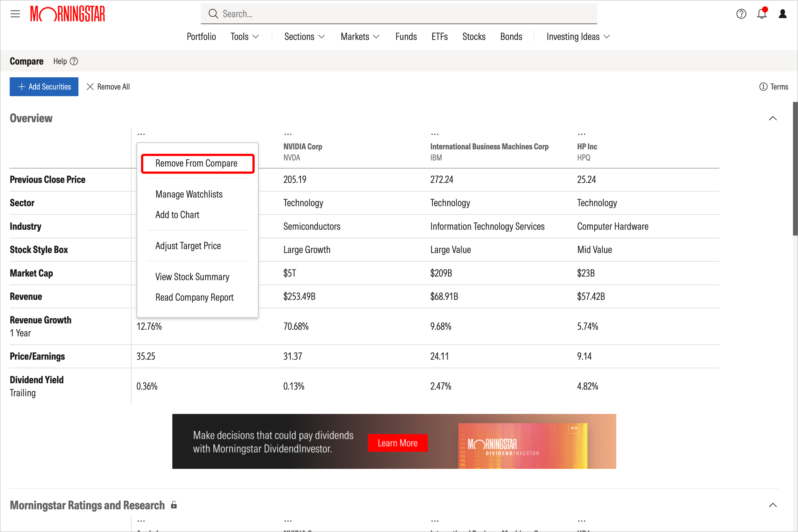This screenshot has width=798, height=532.
Task: Expand the Tools dropdown in navigation
Action: [245, 37]
